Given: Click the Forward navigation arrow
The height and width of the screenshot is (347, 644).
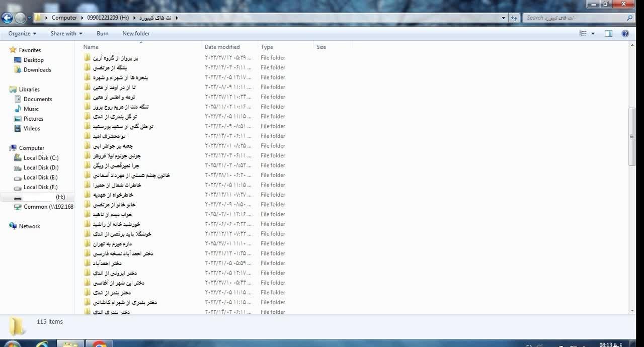Looking at the screenshot, I should coord(20,18).
